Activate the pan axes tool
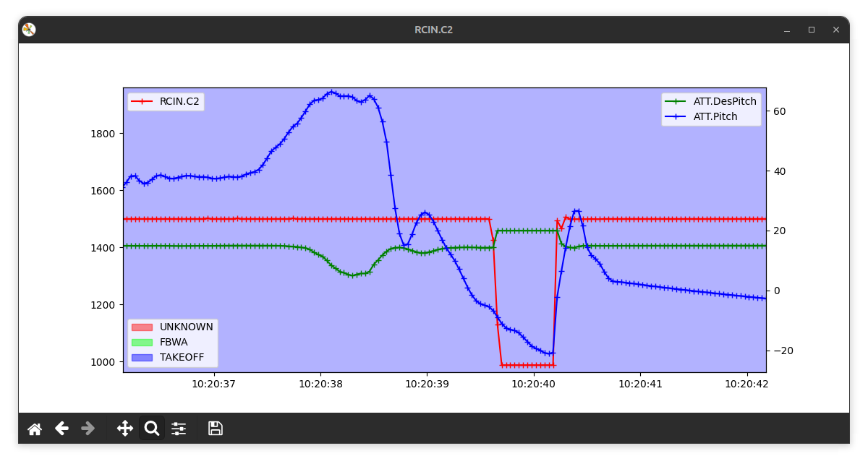868x464 pixels. [x=125, y=429]
